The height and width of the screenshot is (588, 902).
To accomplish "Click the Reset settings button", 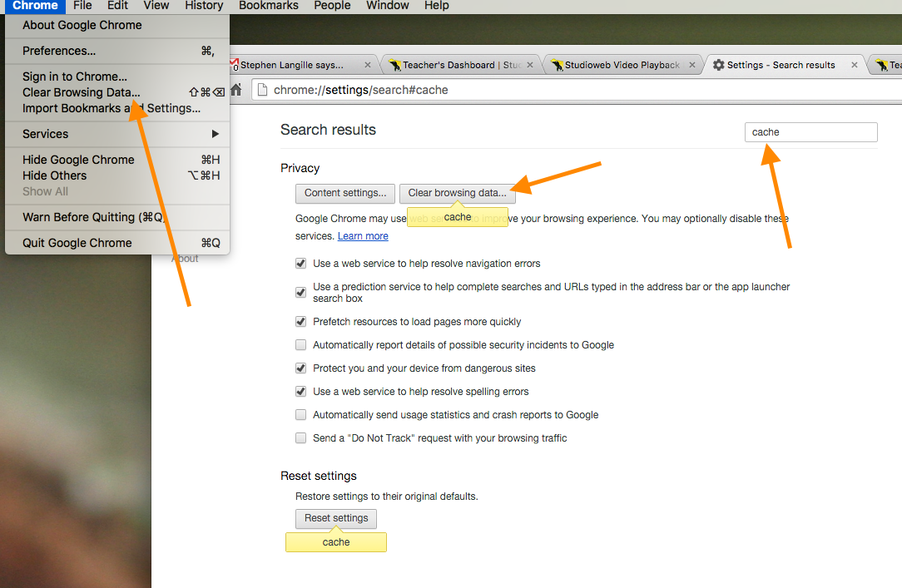I will [x=336, y=518].
